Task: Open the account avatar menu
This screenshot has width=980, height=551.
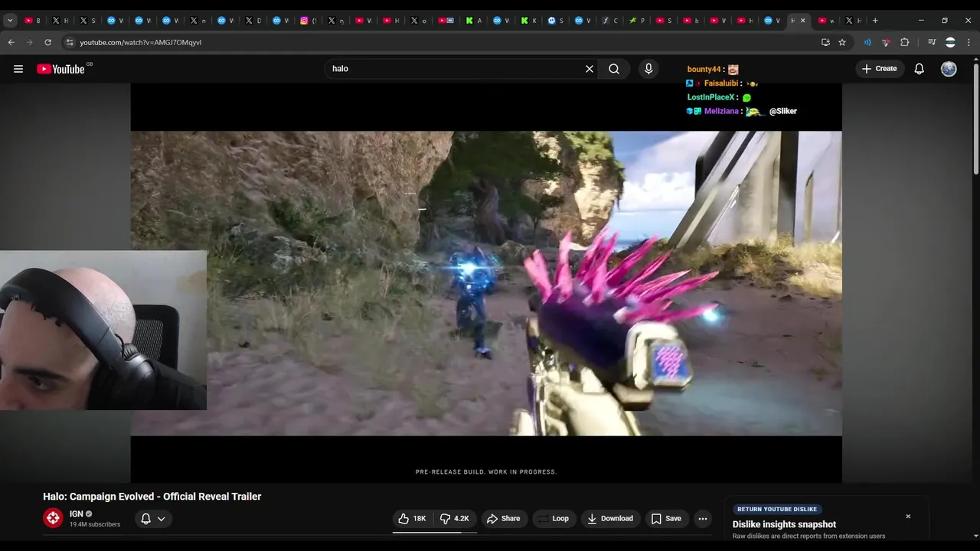Action: point(949,69)
